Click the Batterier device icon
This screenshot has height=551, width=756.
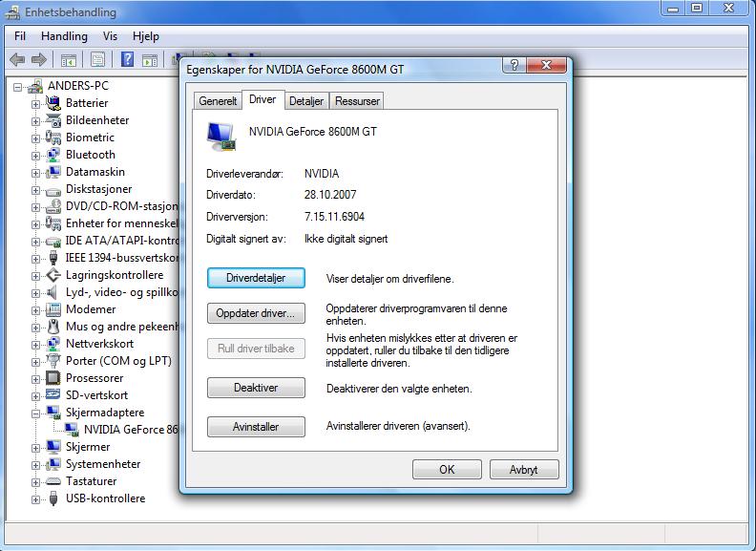53,103
